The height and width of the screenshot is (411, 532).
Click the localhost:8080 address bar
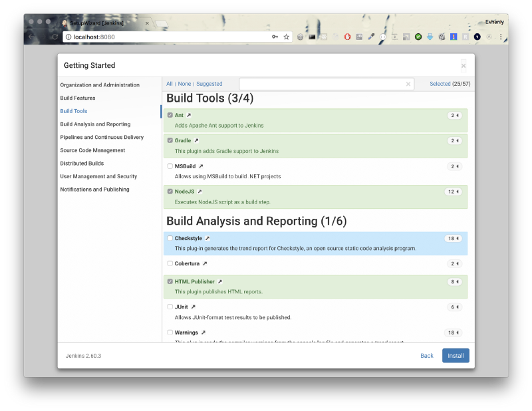(x=166, y=37)
